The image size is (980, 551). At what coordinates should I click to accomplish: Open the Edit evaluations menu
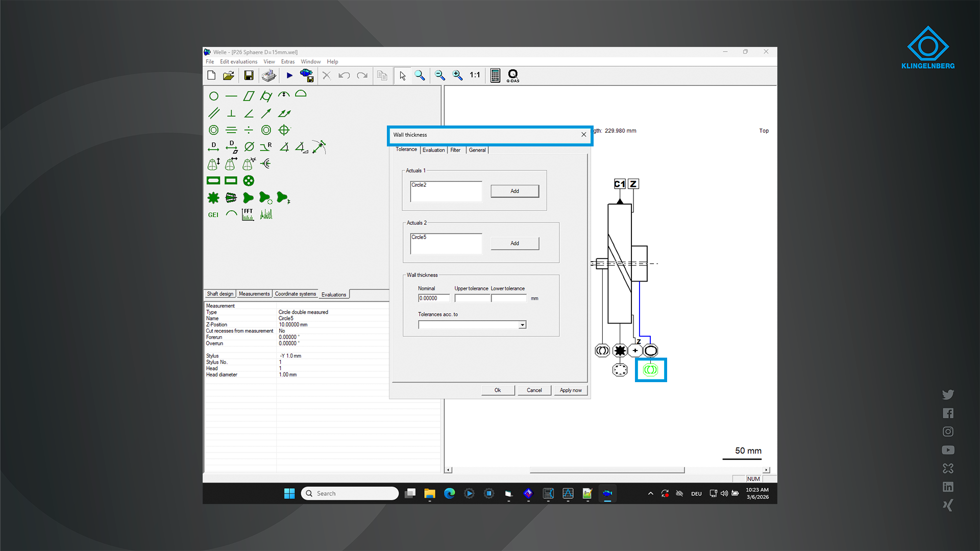click(x=238, y=62)
